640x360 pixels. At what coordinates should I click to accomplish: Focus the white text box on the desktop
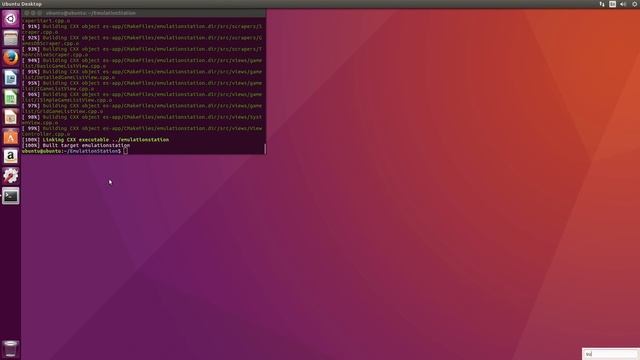pos(610,354)
